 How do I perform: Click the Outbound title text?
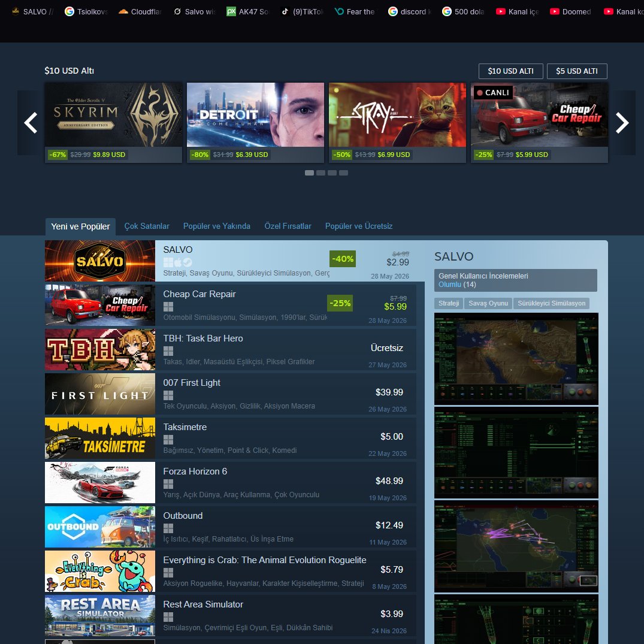coord(183,516)
